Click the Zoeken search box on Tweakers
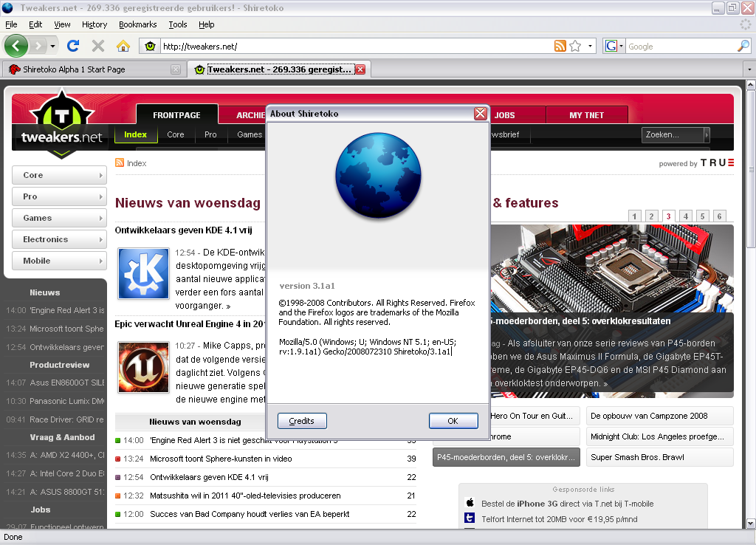756x545 pixels. pyautogui.click(x=672, y=134)
